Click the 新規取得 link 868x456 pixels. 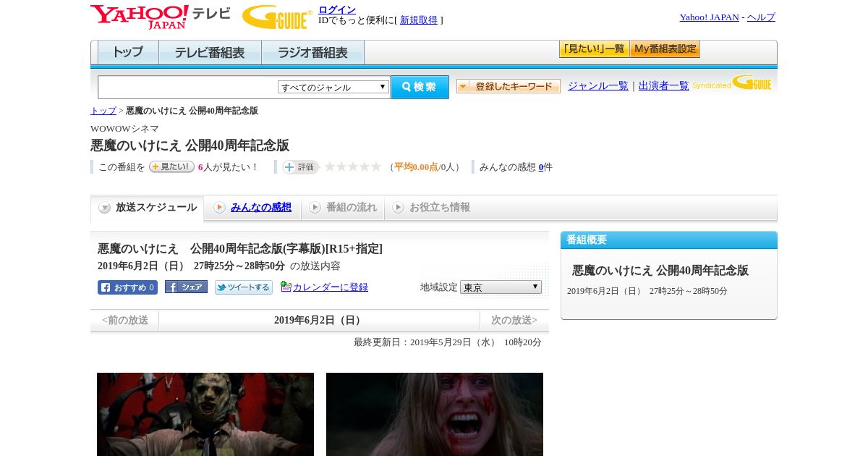[x=419, y=20]
